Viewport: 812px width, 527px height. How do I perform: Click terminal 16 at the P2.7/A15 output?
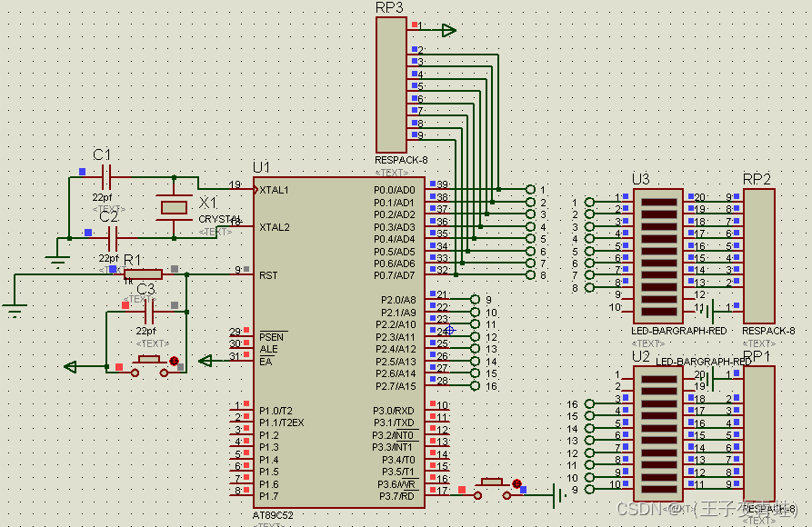[475, 385]
